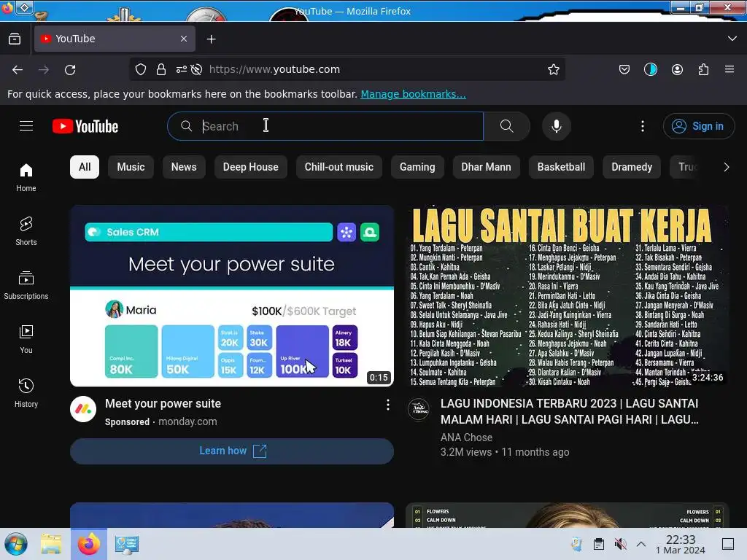Click the site padlock icon
Viewport: 747px width, 560px height.
point(161,69)
